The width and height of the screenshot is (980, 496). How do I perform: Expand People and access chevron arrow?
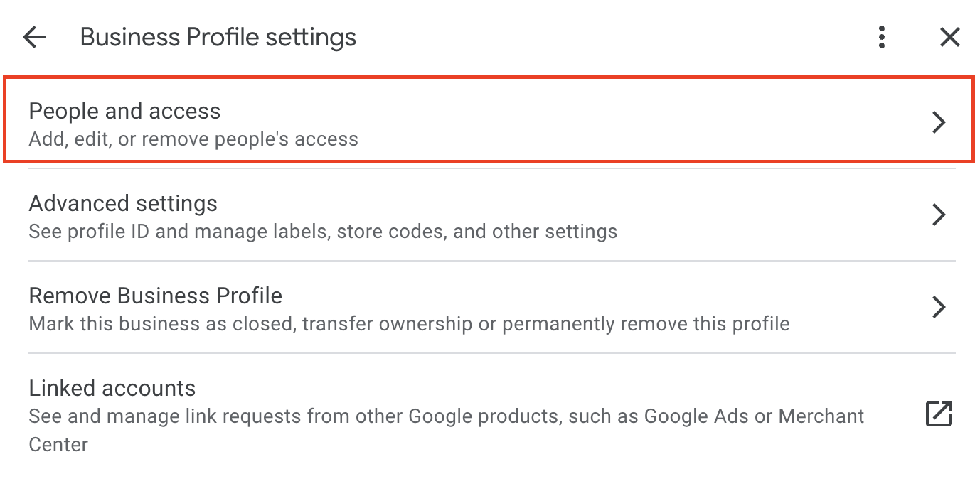(x=939, y=122)
